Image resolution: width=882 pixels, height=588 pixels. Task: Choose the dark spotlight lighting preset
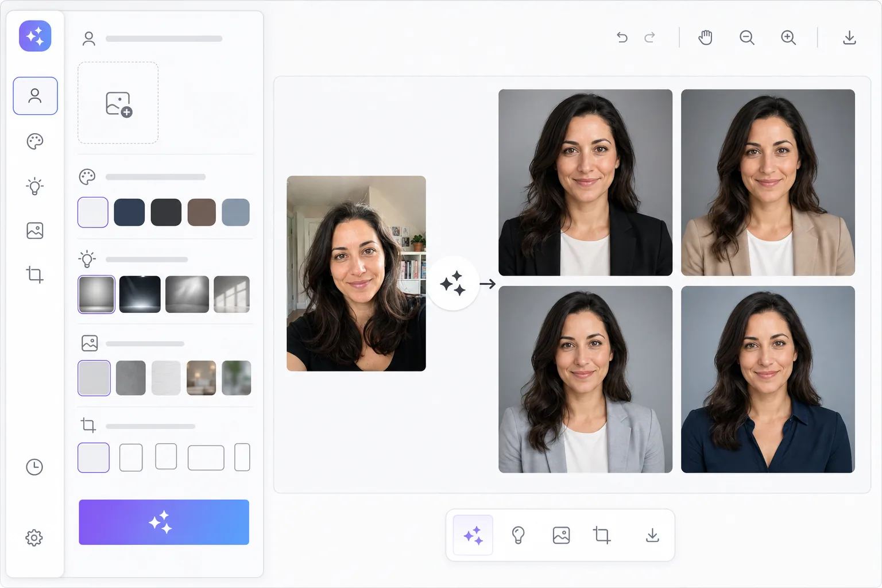(140, 295)
